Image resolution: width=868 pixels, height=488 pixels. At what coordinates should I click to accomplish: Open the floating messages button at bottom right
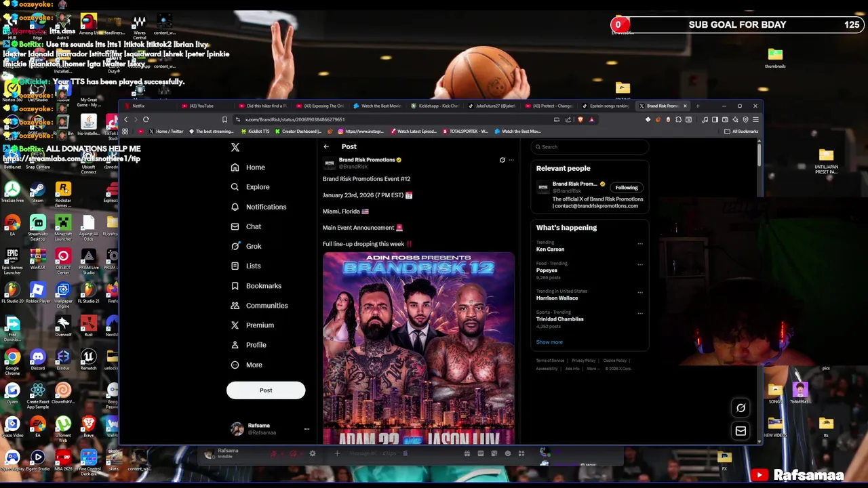(741, 431)
